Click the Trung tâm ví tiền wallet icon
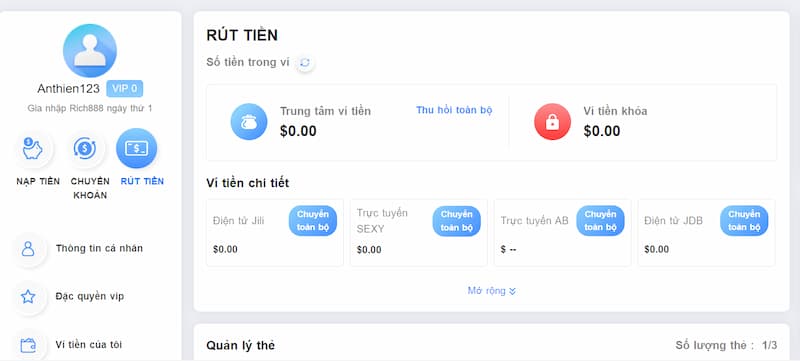 [249, 121]
